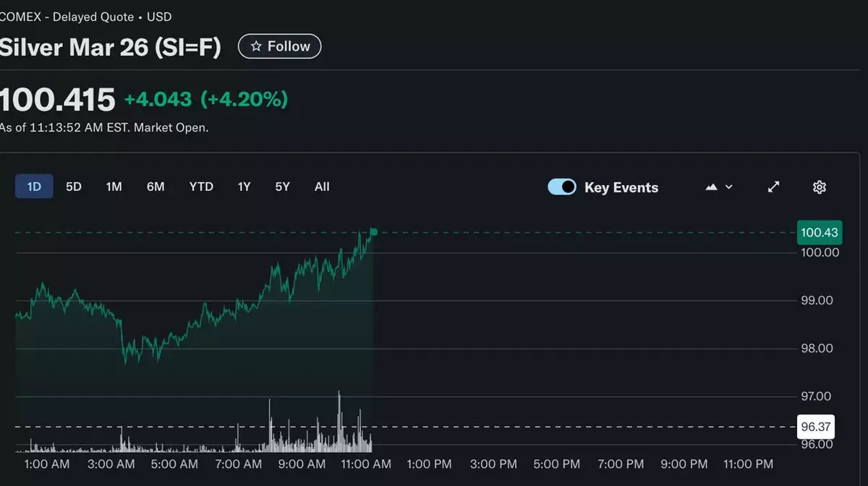Select the 1M chart range
This screenshot has width=868, height=486.
[114, 187]
